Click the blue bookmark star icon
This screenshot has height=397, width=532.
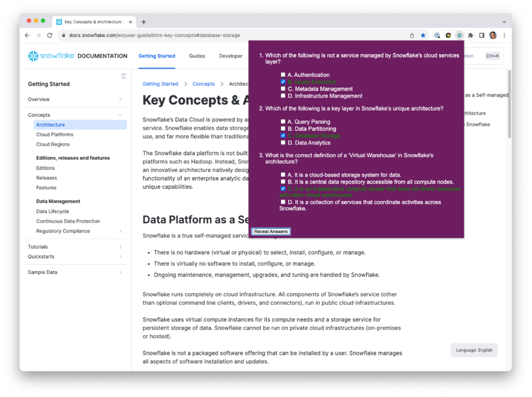point(423,35)
